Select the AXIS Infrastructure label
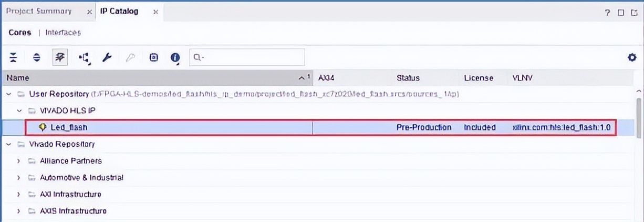Image resolution: width=644 pixels, height=222 pixels. click(x=73, y=211)
